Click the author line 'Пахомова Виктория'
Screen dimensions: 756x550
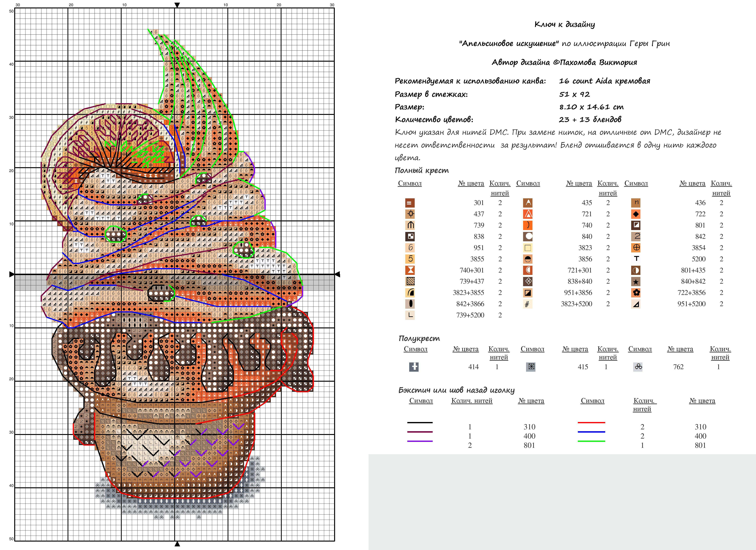click(599, 62)
